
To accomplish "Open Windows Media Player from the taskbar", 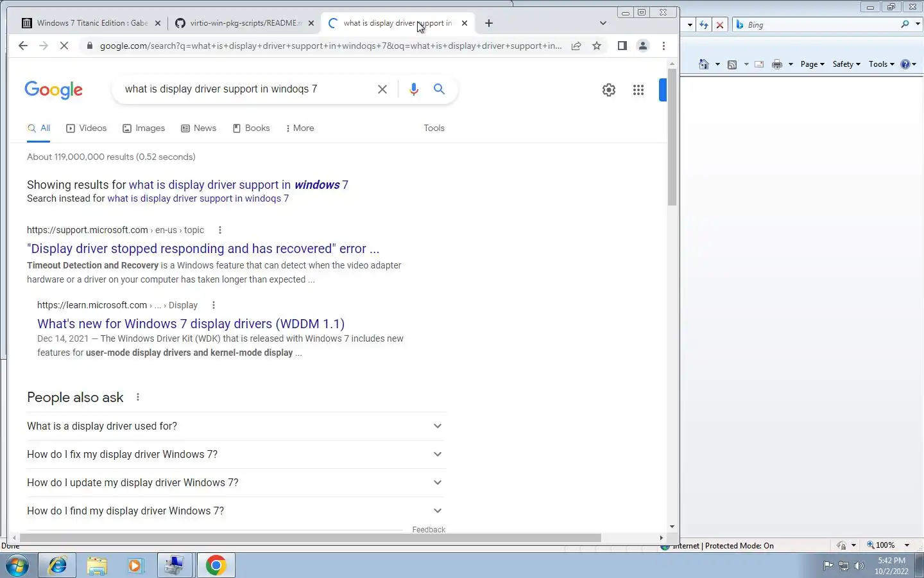I will coord(135,565).
